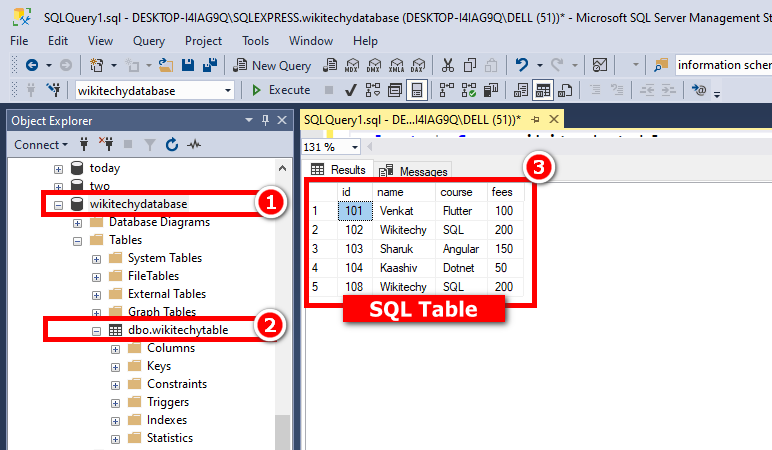Collapse the dbo.wikitechytable node
Viewport: 772px width, 450px height.
tap(96, 331)
